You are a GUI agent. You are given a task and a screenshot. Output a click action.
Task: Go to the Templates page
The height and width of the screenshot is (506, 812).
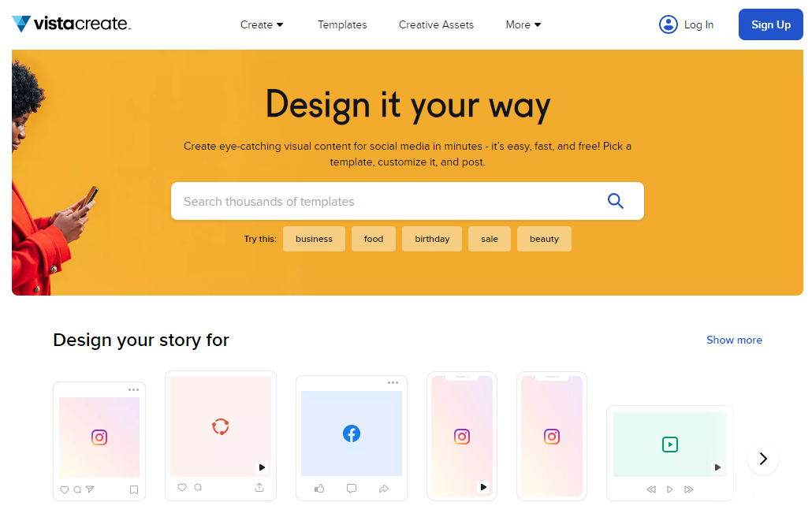pos(342,24)
